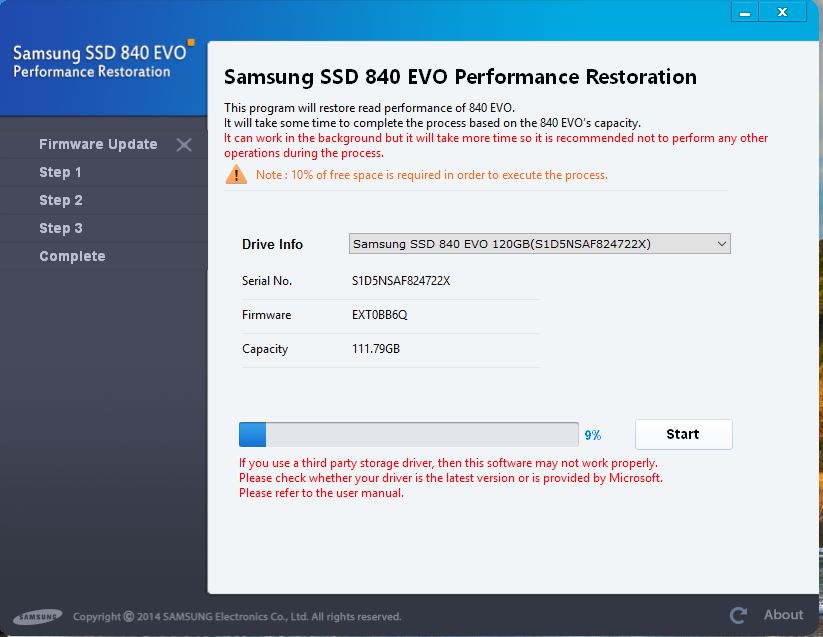Click the 9% progress percentage label
The height and width of the screenshot is (637, 823).
pos(593,435)
